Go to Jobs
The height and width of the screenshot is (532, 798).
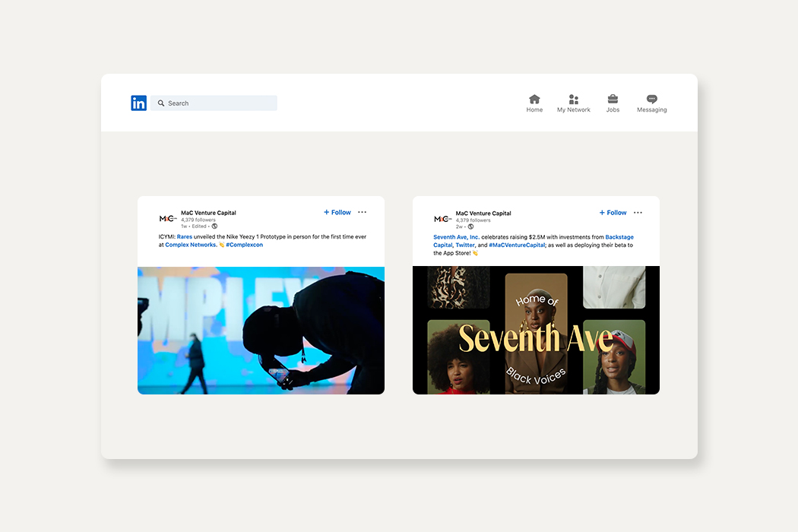point(613,103)
